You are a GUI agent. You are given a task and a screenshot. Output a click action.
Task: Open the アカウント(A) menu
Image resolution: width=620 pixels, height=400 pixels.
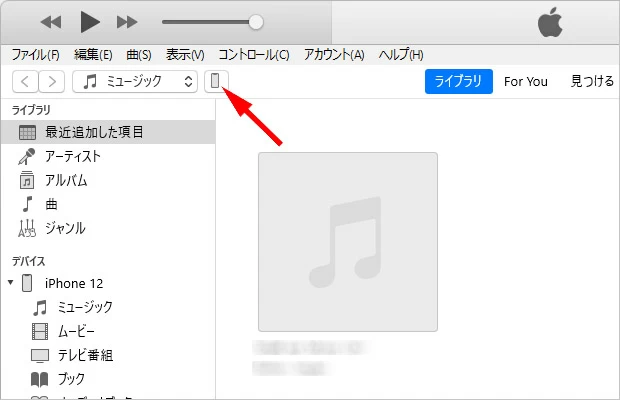[333, 54]
